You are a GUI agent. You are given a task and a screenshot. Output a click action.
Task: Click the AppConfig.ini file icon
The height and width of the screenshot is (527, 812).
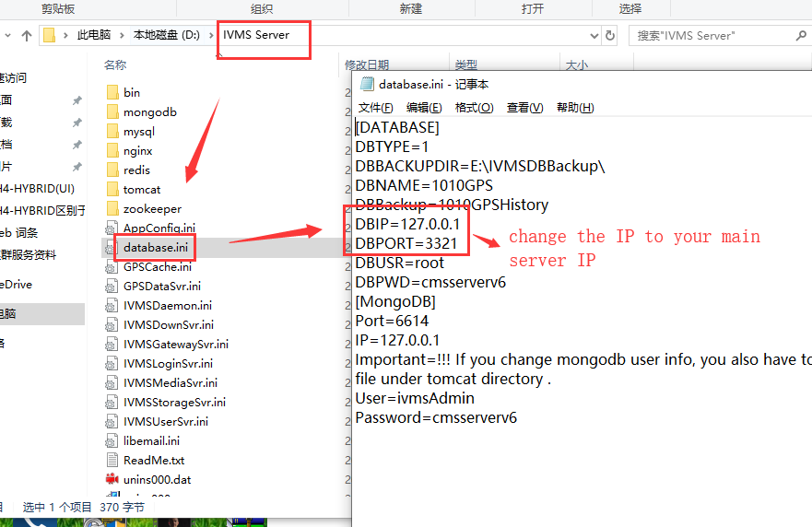[112, 228]
